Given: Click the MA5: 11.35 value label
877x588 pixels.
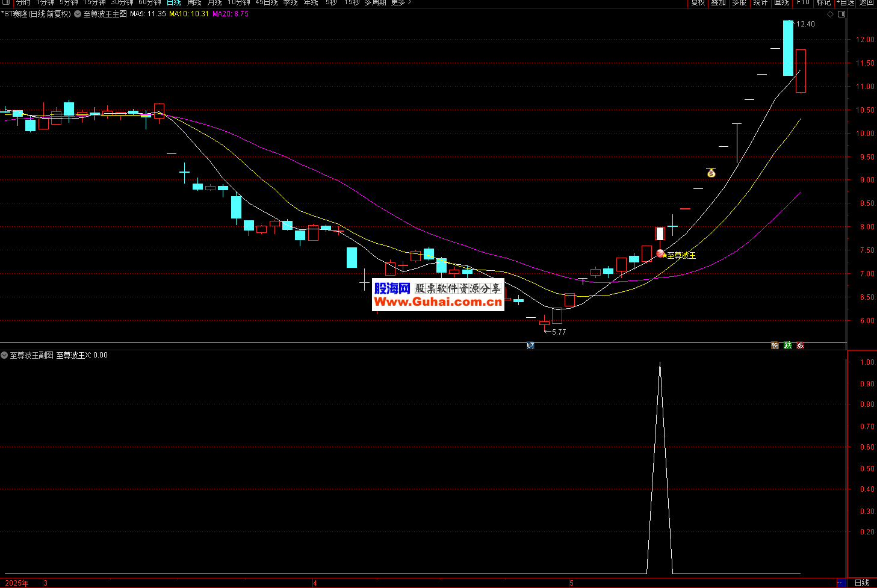Looking at the screenshot, I should (x=148, y=14).
